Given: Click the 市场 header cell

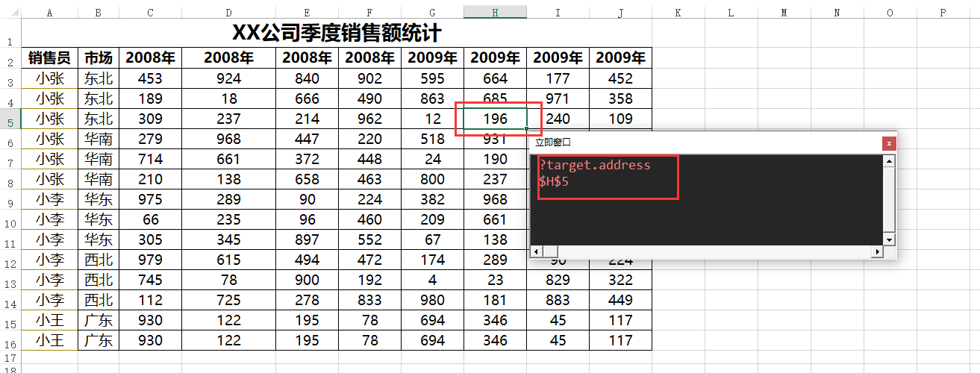Looking at the screenshot, I should [99, 58].
